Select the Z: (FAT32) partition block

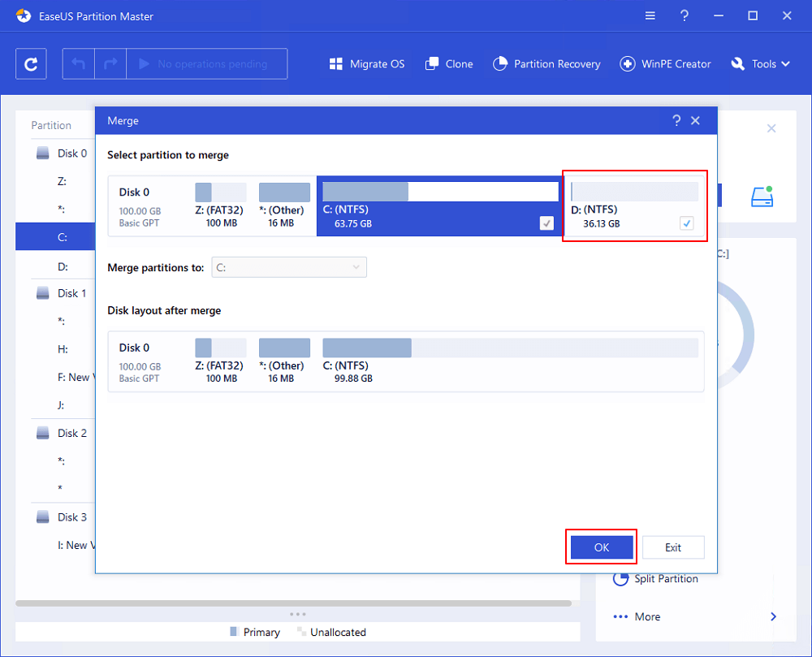(221, 205)
